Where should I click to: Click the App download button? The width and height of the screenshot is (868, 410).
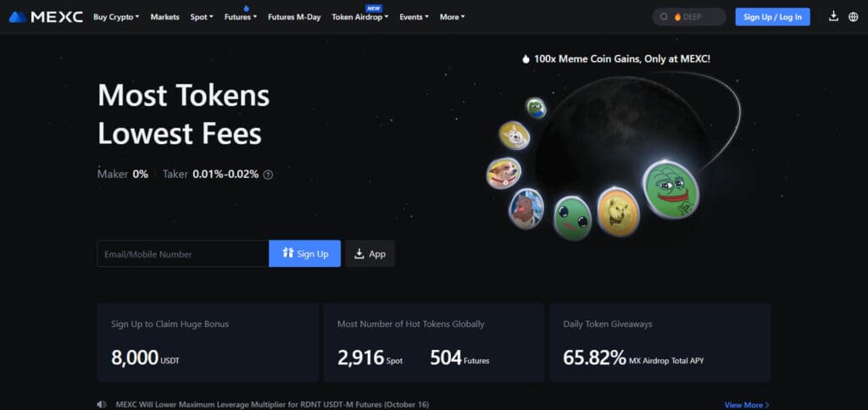pyautogui.click(x=370, y=254)
